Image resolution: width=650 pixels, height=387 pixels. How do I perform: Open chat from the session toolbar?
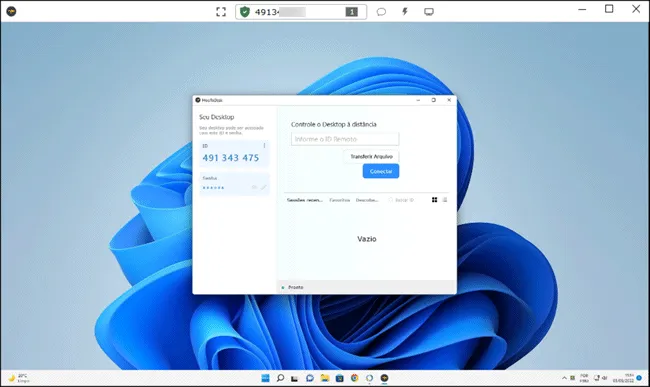click(x=381, y=12)
